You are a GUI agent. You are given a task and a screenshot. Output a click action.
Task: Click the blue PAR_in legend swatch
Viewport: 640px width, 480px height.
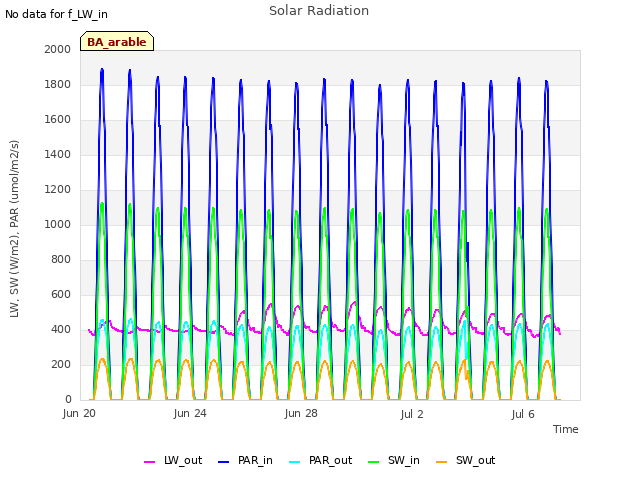(224, 462)
